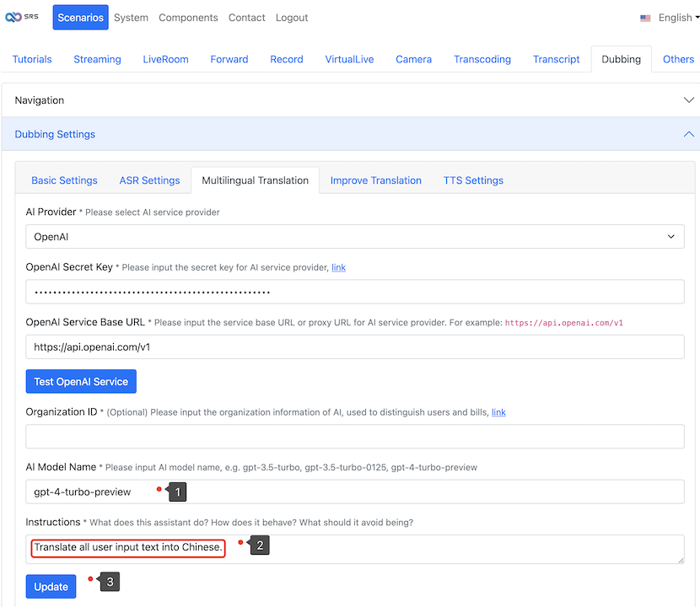Select the TTS Settings tab
This screenshot has width=700, height=607.
click(x=473, y=180)
